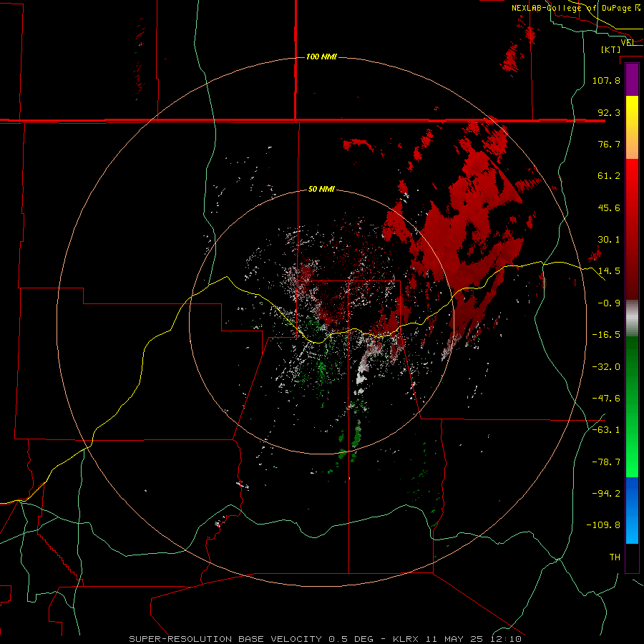Click the -63.1 value on the velocity scale
644x644 pixels.
[606, 430]
